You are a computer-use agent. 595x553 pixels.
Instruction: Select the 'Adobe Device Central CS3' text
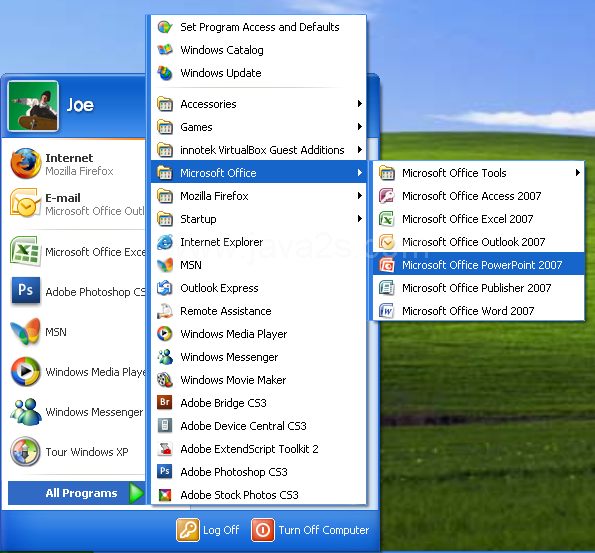click(243, 426)
